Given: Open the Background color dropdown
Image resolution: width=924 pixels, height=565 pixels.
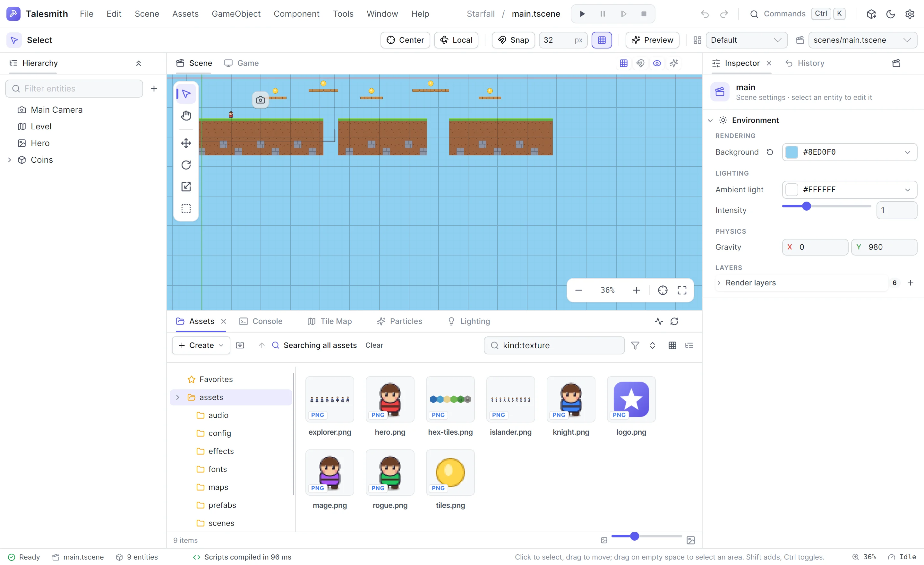Looking at the screenshot, I should pyautogui.click(x=849, y=152).
